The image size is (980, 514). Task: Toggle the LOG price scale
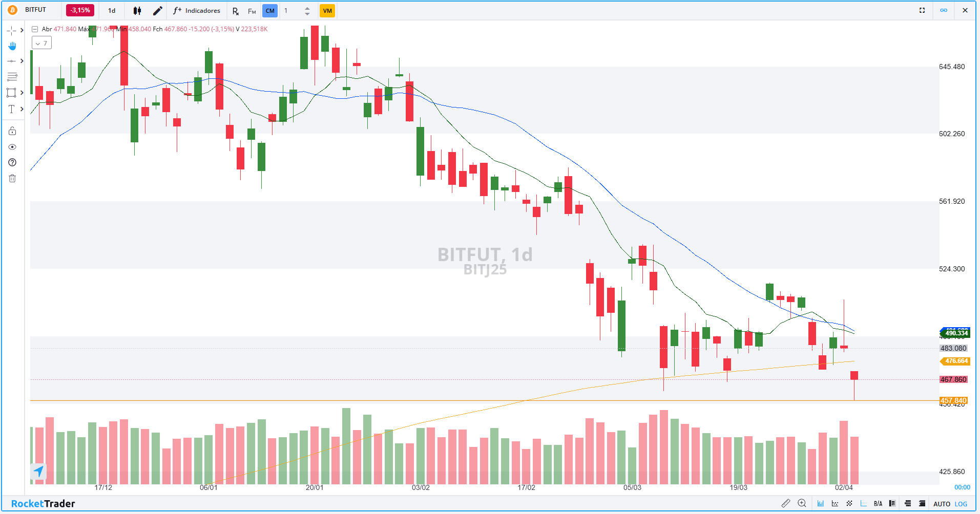[x=961, y=504]
